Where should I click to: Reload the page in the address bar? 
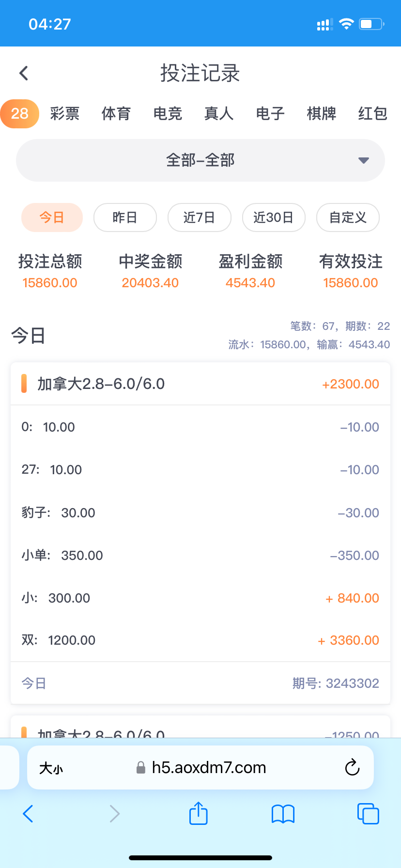click(x=352, y=767)
